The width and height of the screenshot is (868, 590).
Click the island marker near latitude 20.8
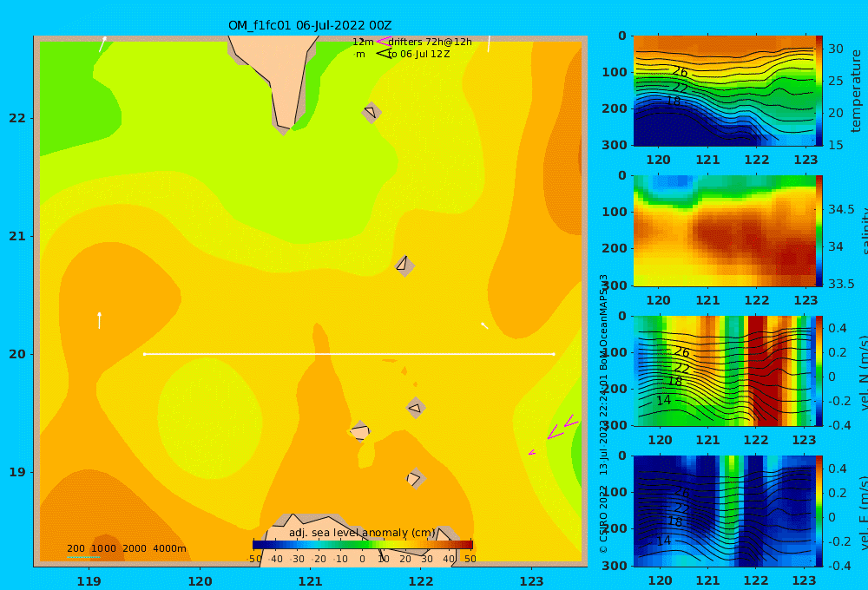coord(404,265)
